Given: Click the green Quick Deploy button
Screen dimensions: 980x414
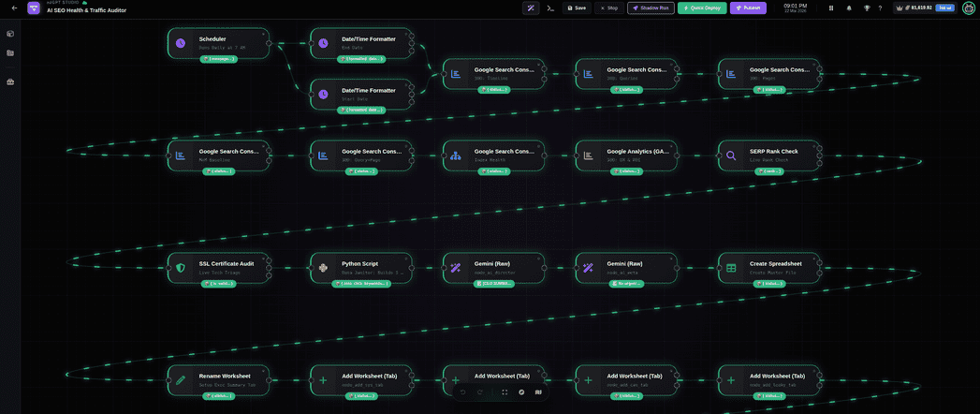Looking at the screenshot, I should pyautogui.click(x=702, y=7).
